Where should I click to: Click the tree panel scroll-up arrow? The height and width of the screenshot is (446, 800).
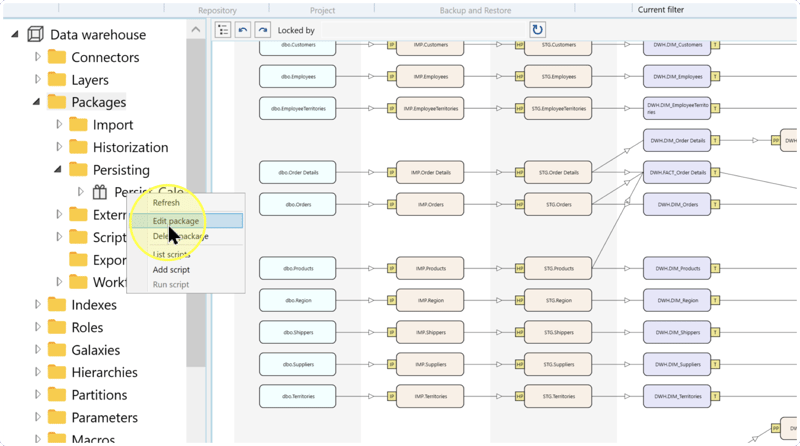click(x=196, y=30)
